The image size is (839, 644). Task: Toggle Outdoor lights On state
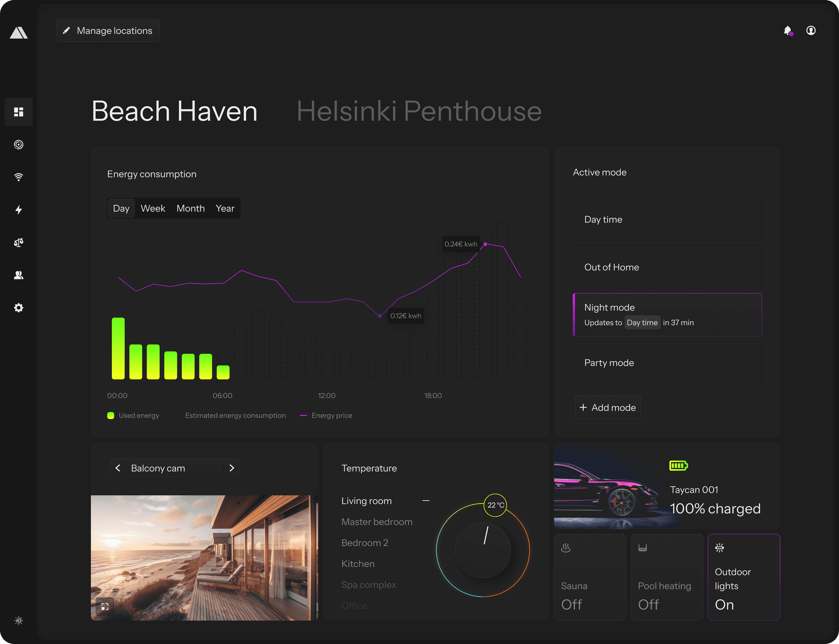coord(743,576)
